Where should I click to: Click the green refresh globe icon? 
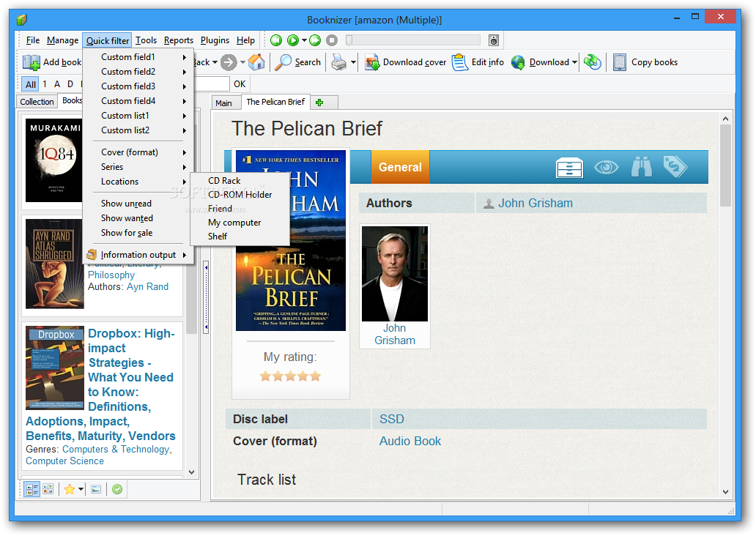coord(592,62)
